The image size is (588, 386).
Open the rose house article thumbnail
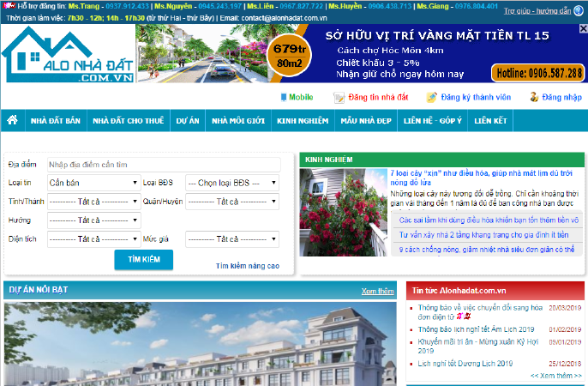pos(343,213)
